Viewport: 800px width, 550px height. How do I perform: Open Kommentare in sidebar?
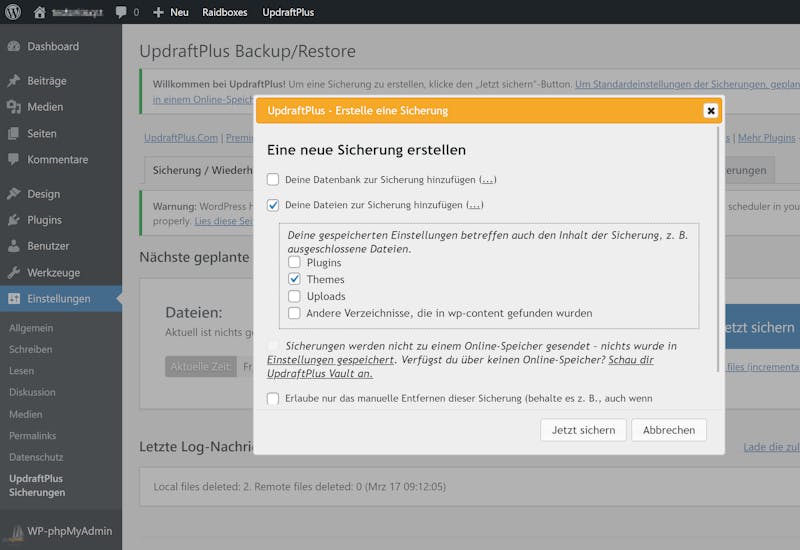58,159
